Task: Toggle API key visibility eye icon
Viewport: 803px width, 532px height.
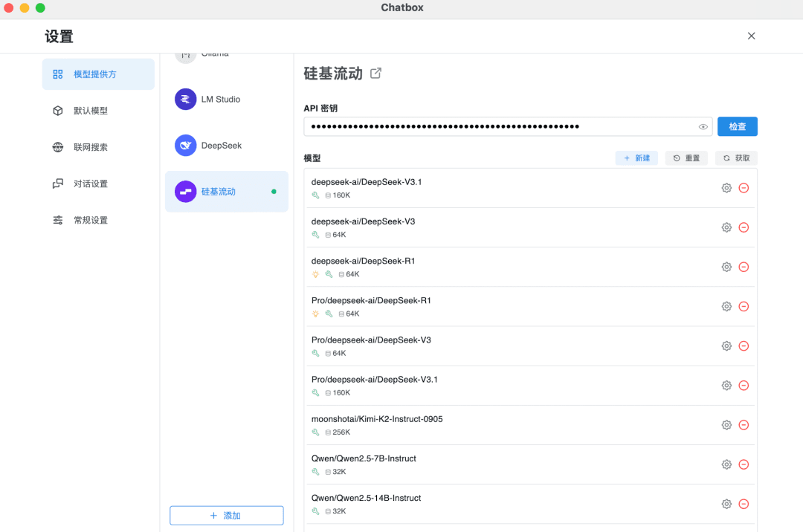Action: tap(703, 127)
